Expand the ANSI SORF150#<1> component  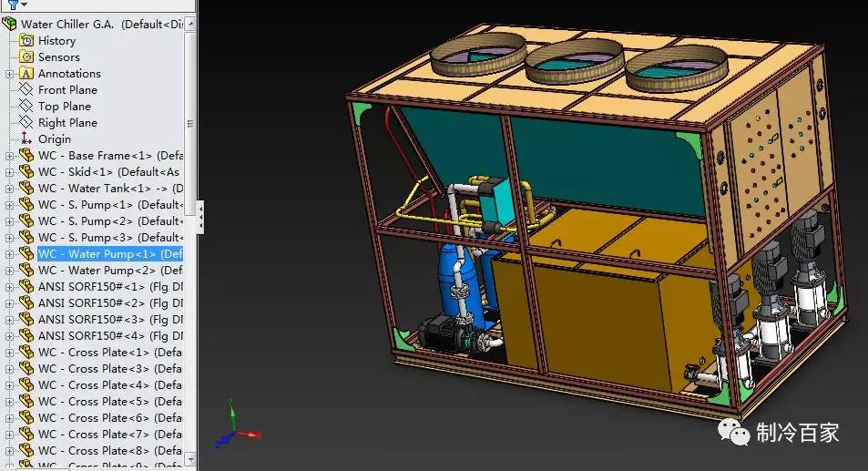point(10,287)
